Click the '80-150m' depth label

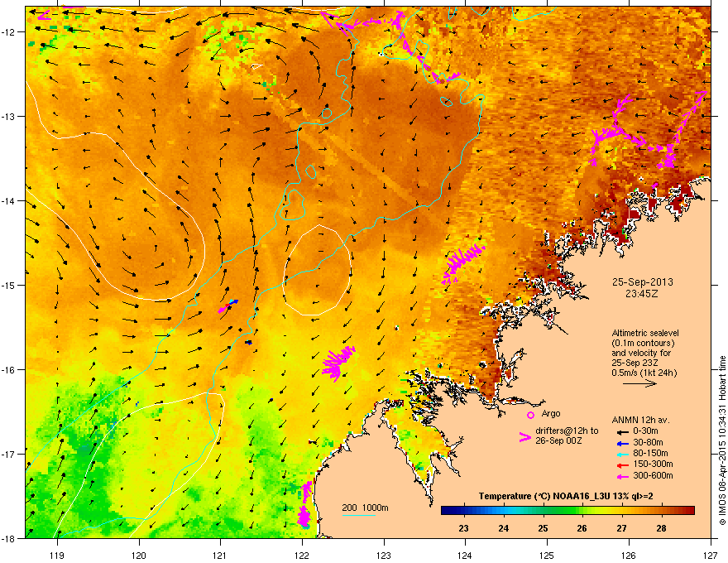point(650,454)
